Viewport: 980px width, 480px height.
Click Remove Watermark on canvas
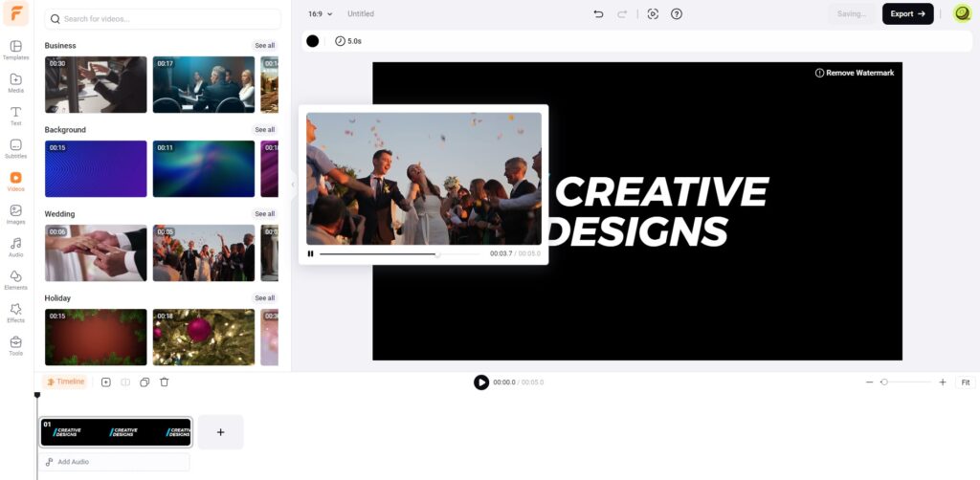coord(855,73)
